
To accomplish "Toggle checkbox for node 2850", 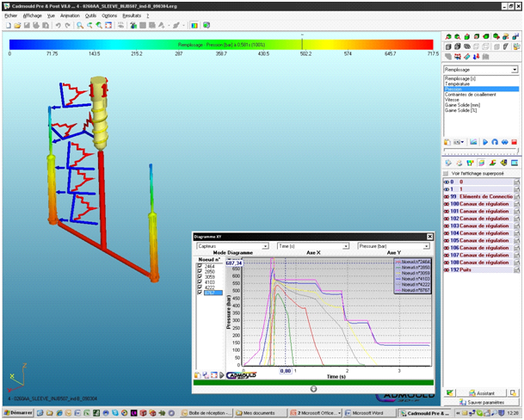I will 200,271.
